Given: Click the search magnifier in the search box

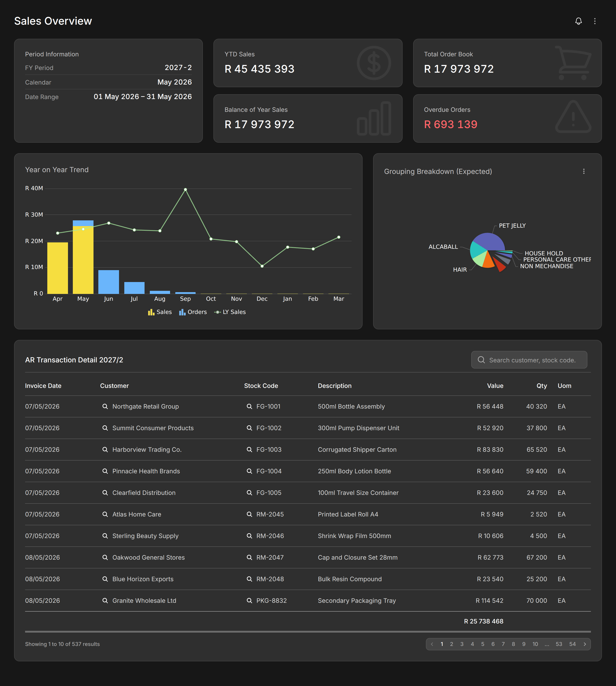Looking at the screenshot, I should pos(481,360).
